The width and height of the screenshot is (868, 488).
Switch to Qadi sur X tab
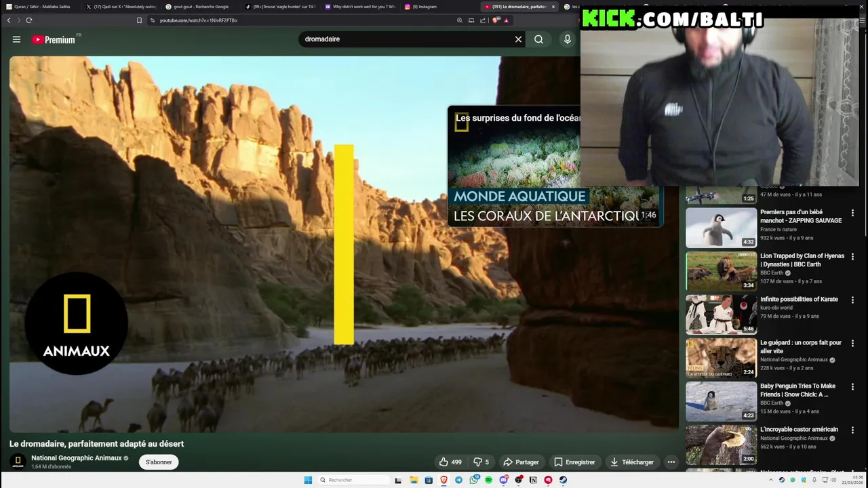[120, 7]
